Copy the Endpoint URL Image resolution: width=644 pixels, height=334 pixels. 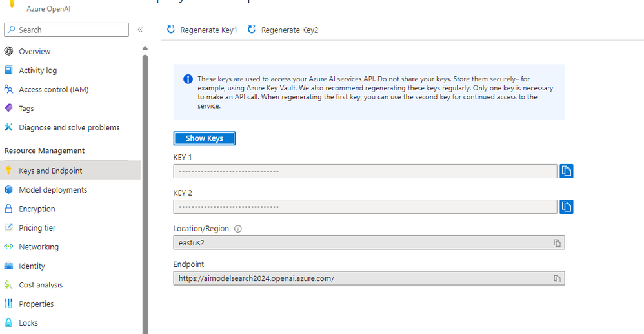(558, 278)
